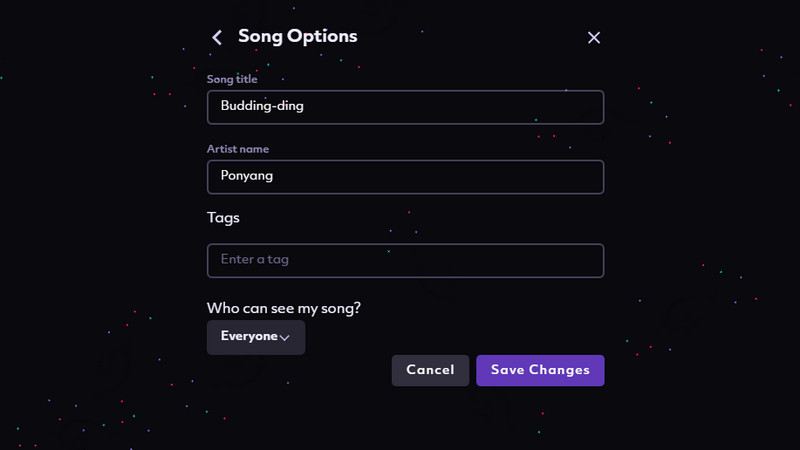
Task: Click the Save Changes button
Action: (x=540, y=370)
